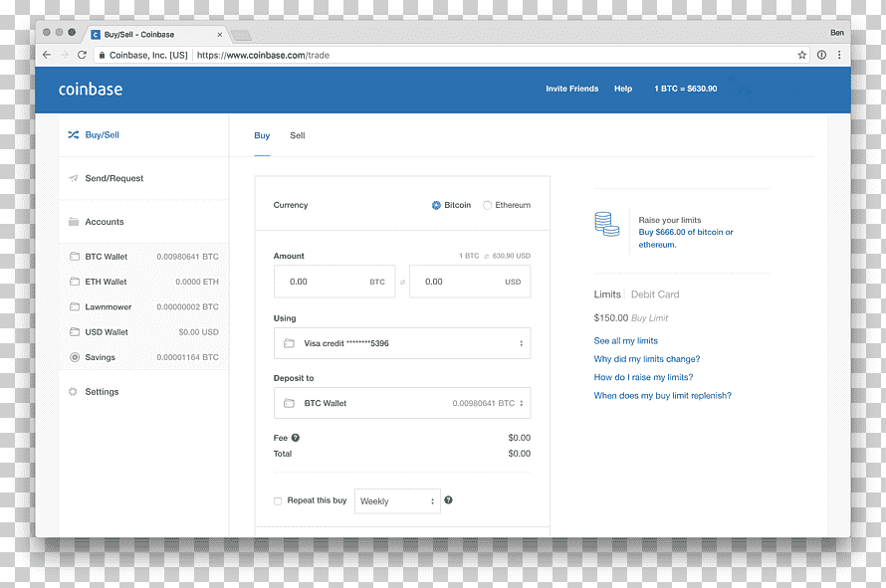The width and height of the screenshot is (886, 588).
Task: Select the Bitcoin currency radio button
Action: [x=436, y=205]
